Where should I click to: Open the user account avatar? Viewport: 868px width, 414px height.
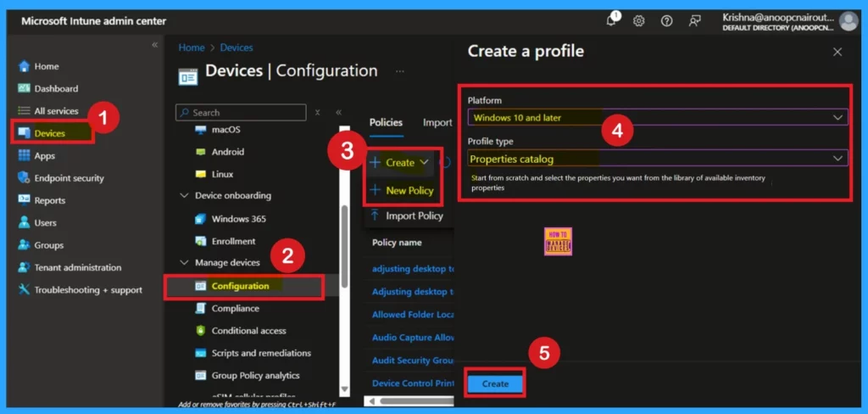tap(848, 21)
